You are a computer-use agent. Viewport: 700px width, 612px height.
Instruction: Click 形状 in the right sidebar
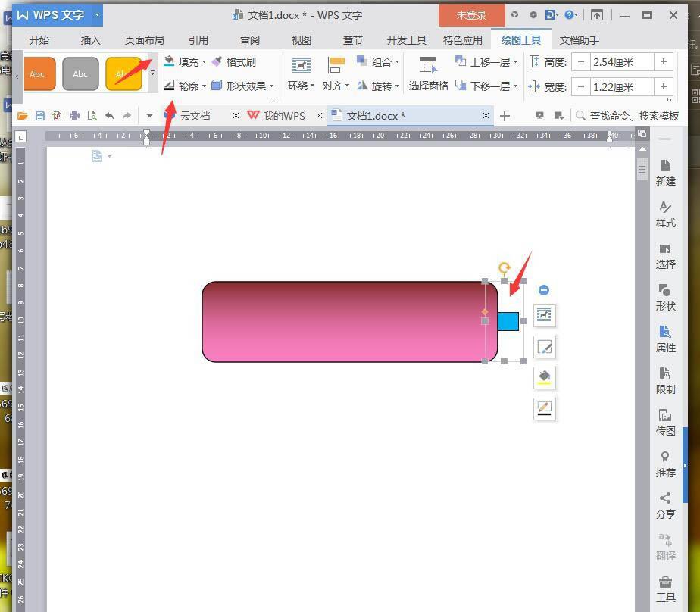click(x=665, y=298)
